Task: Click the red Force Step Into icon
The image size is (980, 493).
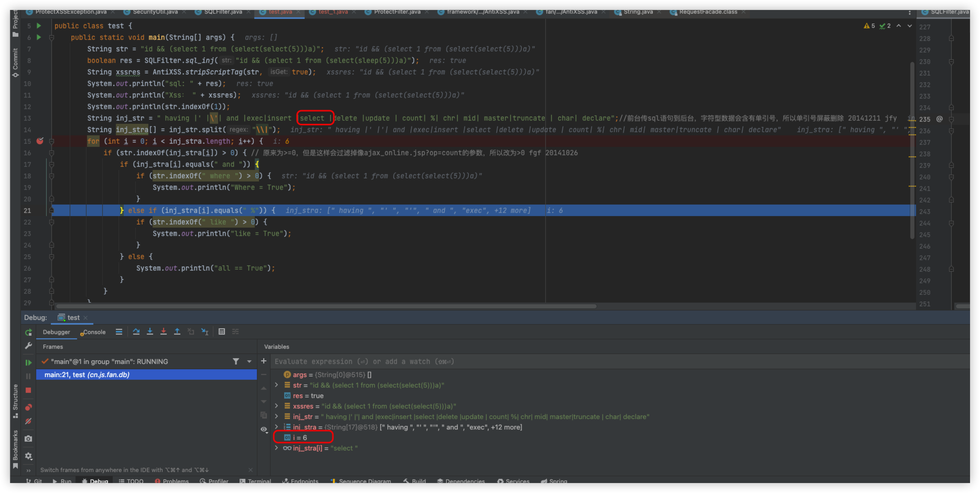Action: [x=164, y=331]
